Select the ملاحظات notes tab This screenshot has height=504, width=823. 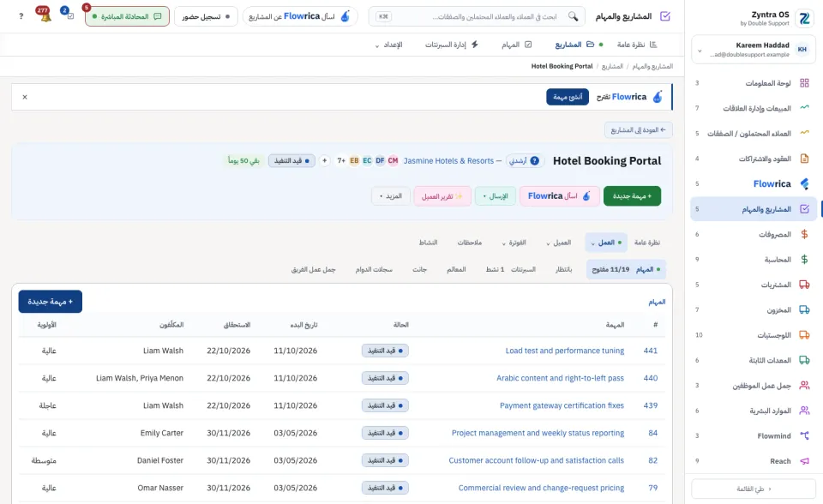click(x=469, y=243)
